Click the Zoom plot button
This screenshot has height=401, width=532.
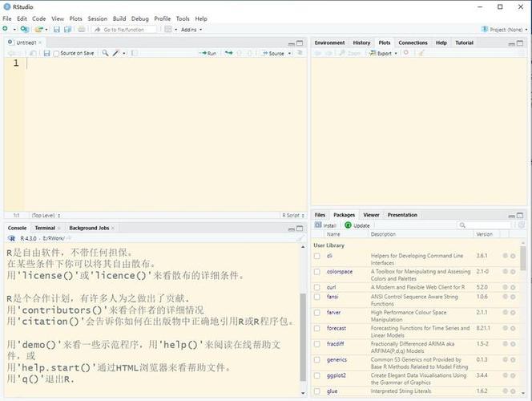coord(350,53)
